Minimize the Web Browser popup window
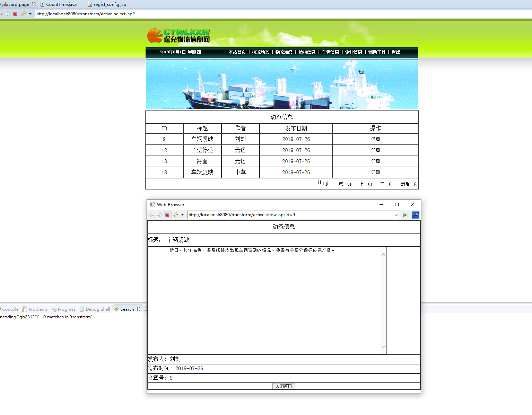 click(x=381, y=204)
